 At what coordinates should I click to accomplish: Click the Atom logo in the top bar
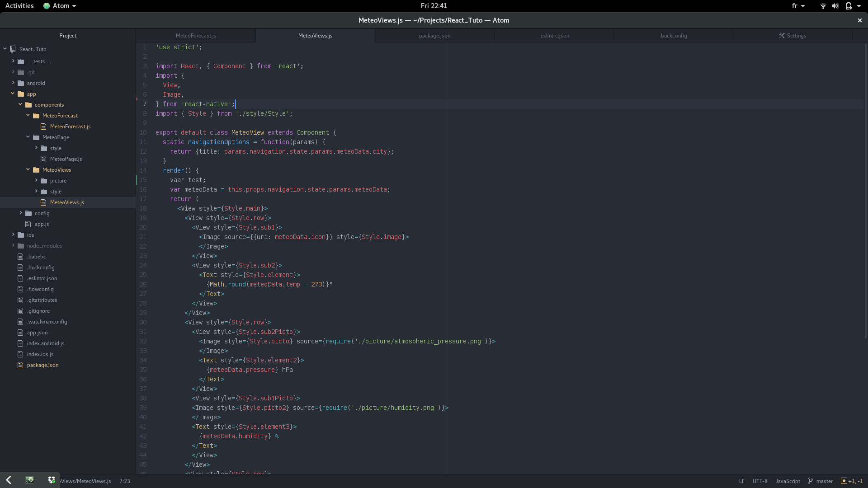(46, 6)
